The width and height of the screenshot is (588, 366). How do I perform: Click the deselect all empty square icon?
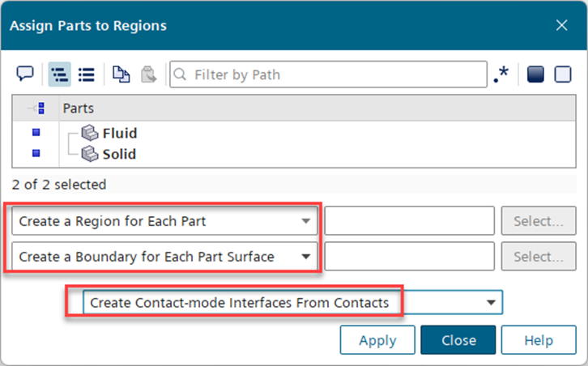(563, 74)
